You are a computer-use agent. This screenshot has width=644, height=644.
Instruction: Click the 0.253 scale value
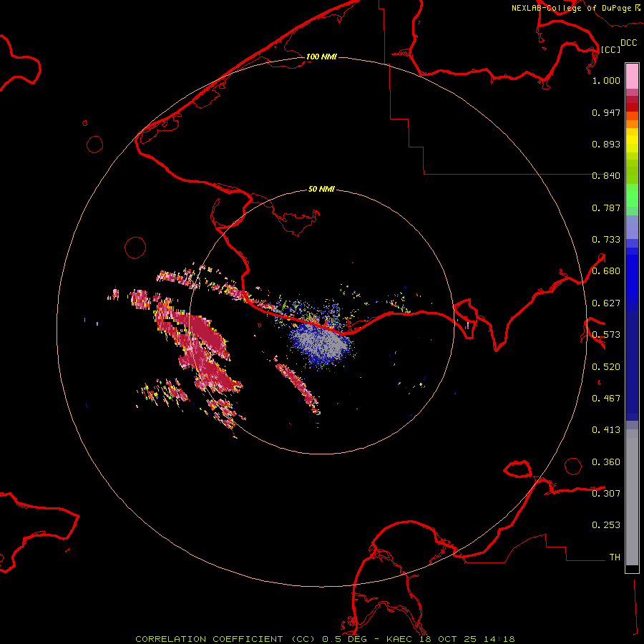(x=606, y=525)
